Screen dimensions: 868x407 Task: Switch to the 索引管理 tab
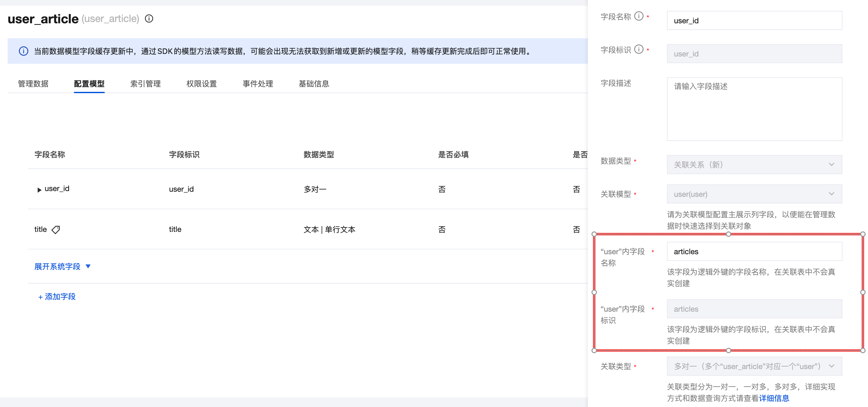pyautogui.click(x=146, y=84)
